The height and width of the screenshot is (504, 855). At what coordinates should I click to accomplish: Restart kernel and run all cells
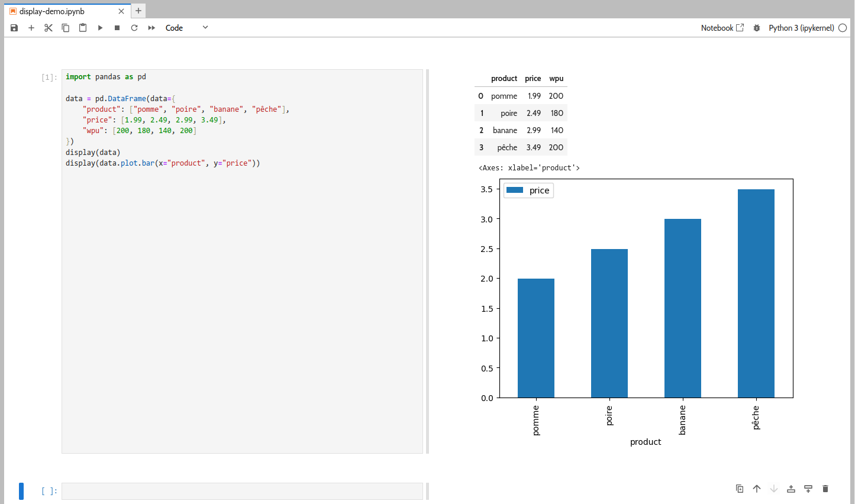tap(151, 28)
